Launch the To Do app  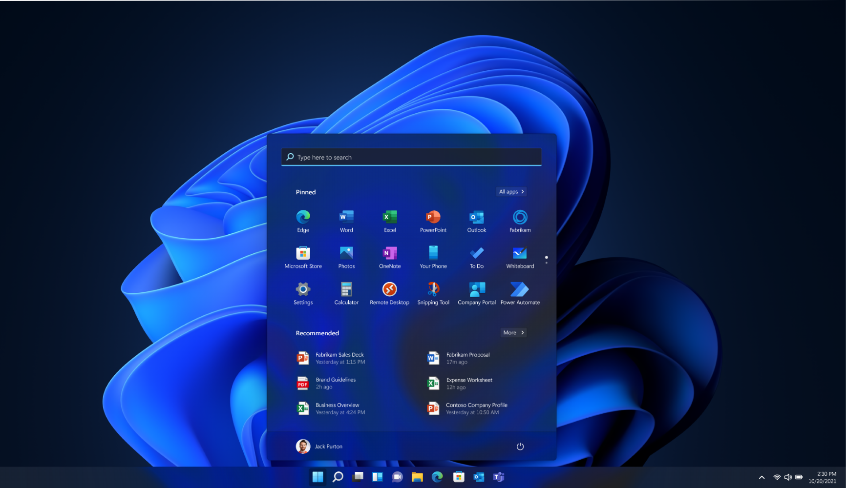pyautogui.click(x=477, y=257)
